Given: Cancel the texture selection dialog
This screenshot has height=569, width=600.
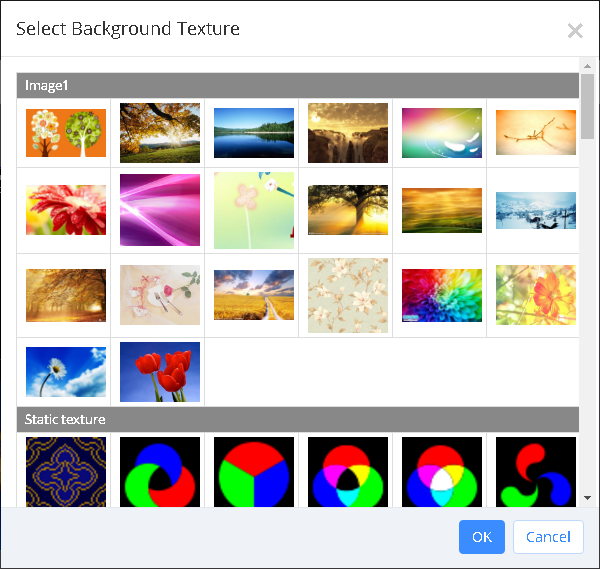Looking at the screenshot, I should (548, 537).
